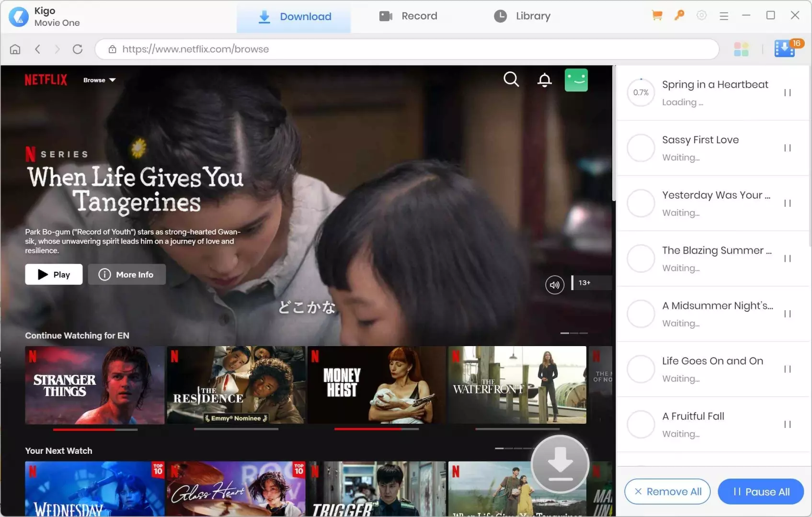Screen dimensions: 812x517
Task: Minimize the Kigo window
Action: pyautogui.click(x=746, y=15)
